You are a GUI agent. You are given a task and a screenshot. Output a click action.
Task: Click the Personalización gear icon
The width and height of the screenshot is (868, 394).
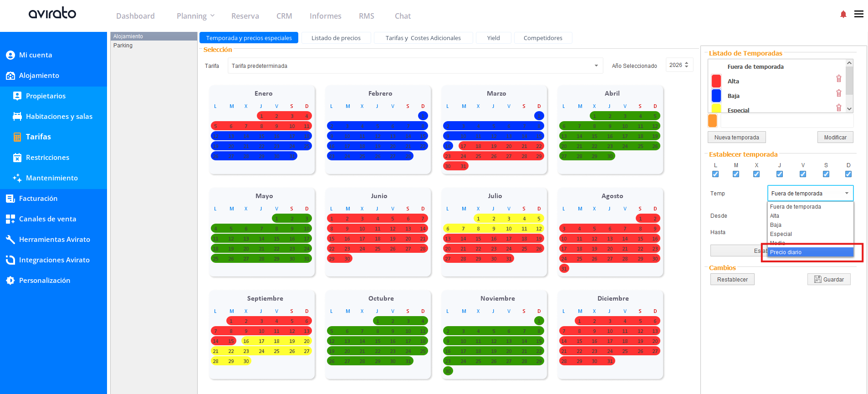click(x=10, y=281)
